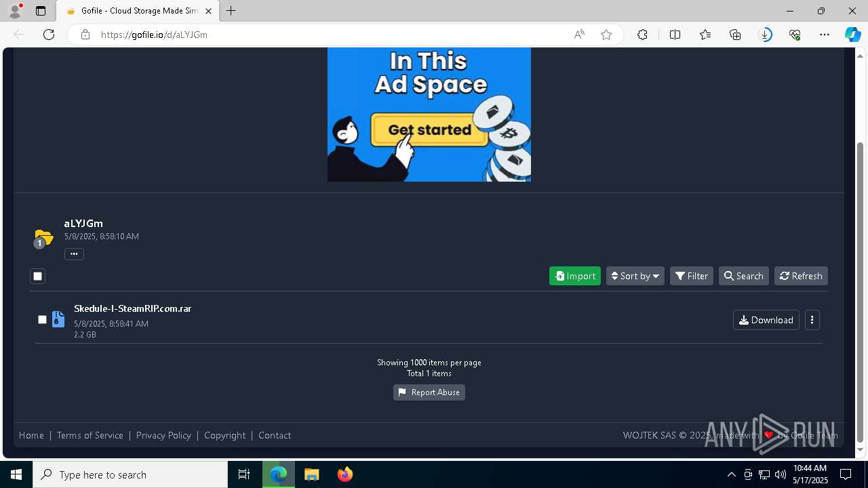868x488 pixels.
Task: Open the tab actions menu icon
Action: tap(41, 11)
